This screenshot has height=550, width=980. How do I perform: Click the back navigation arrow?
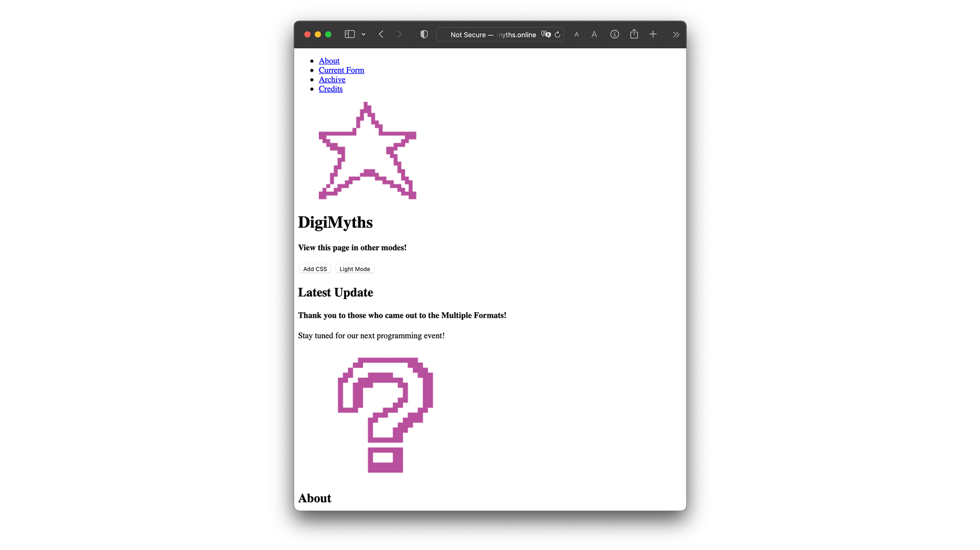(380, 34)
